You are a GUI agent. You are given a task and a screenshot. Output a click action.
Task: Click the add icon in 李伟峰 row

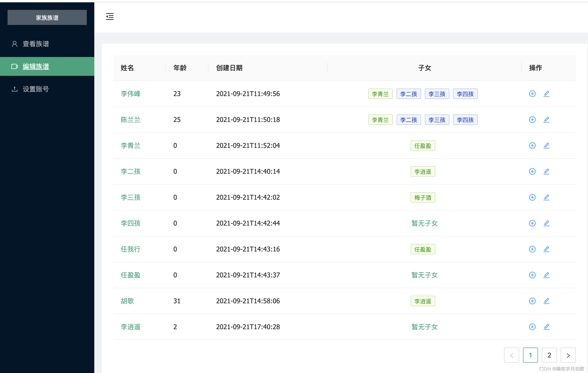tap(532, 94)
